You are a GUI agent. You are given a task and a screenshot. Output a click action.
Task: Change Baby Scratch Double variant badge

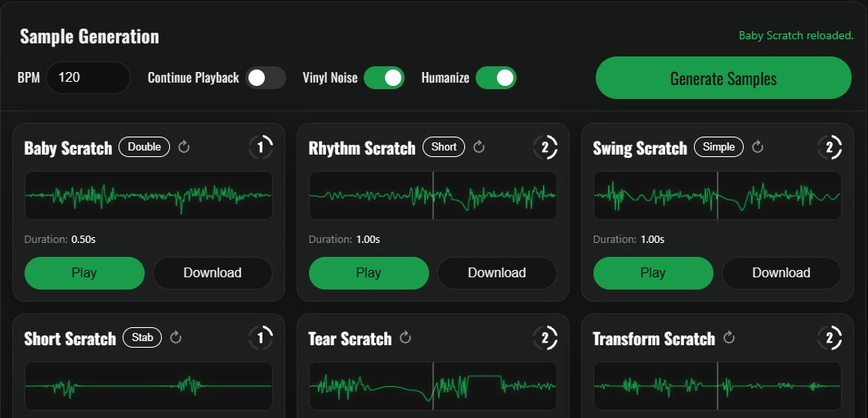point(145,147)
